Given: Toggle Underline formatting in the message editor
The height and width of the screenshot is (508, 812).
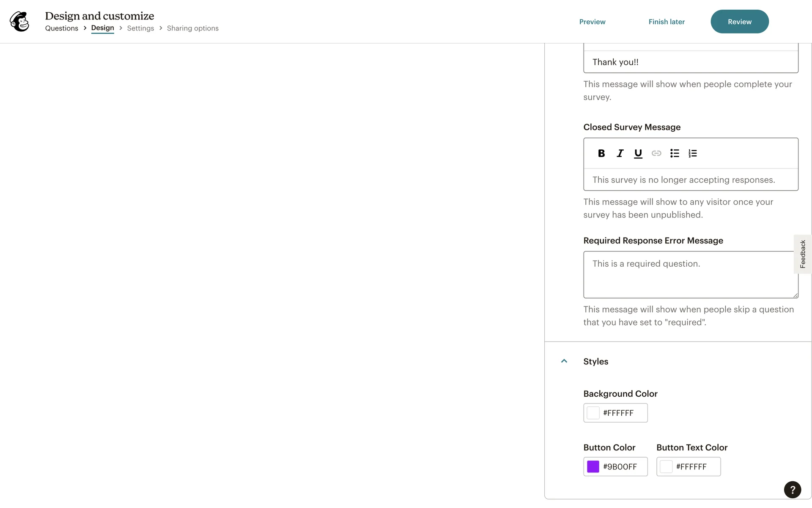Looking at the screenshot, I should click(638, 153).
